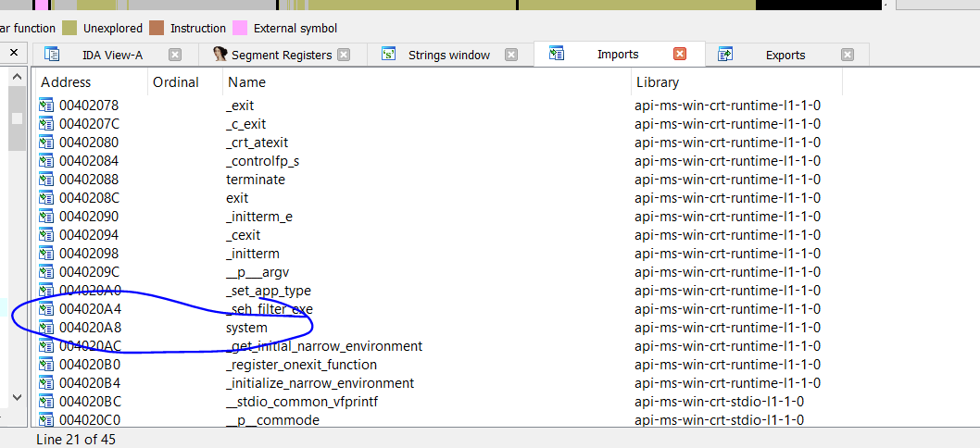Close the Imports tab
980x448 pixels.
click(679, 55)
